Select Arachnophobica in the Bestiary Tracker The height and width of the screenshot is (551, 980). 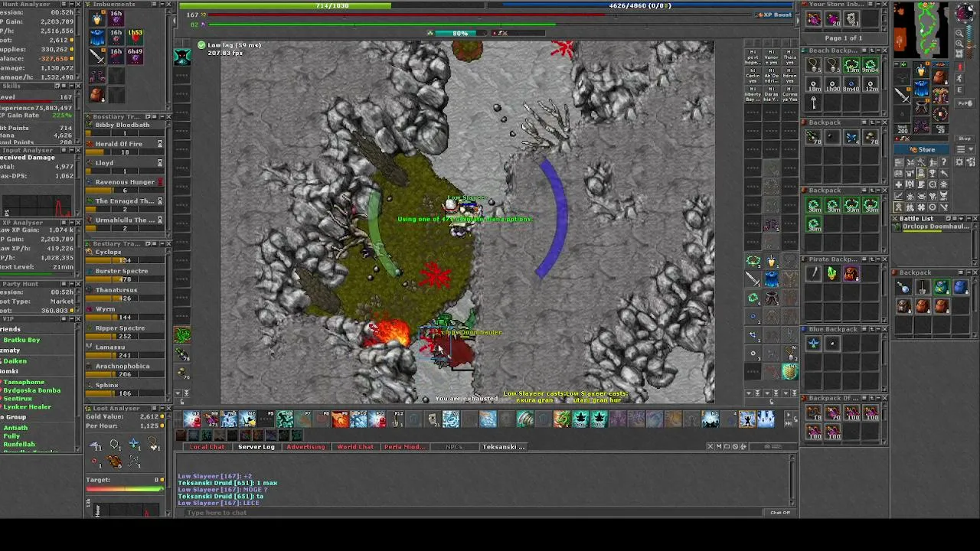point(124,368)
